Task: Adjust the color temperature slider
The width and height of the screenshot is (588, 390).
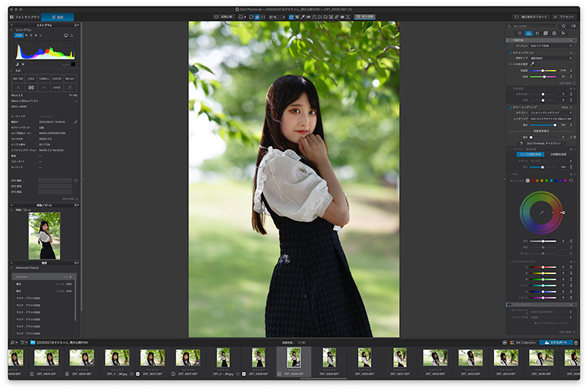Action: click(543, 71)
